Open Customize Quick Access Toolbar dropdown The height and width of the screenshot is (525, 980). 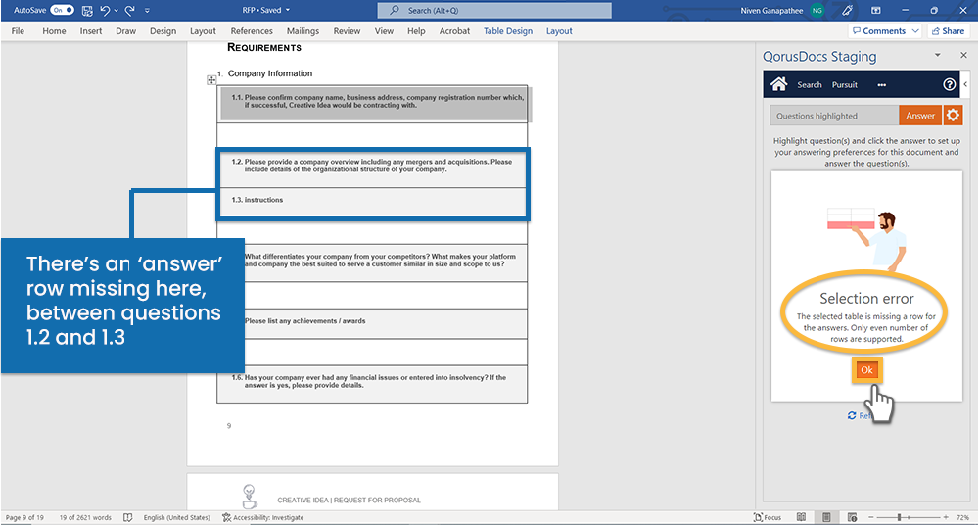point(147,11)
